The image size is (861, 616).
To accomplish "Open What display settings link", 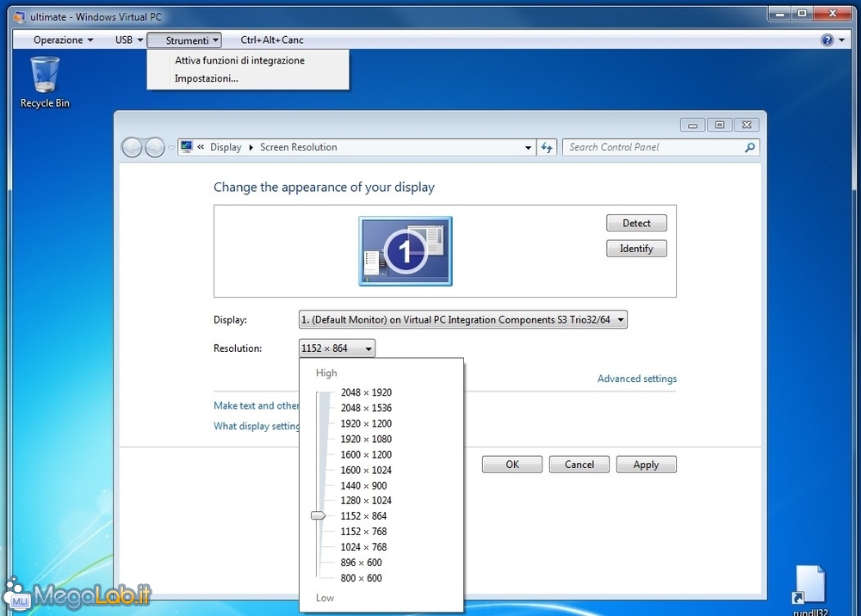I will (257, 426).
